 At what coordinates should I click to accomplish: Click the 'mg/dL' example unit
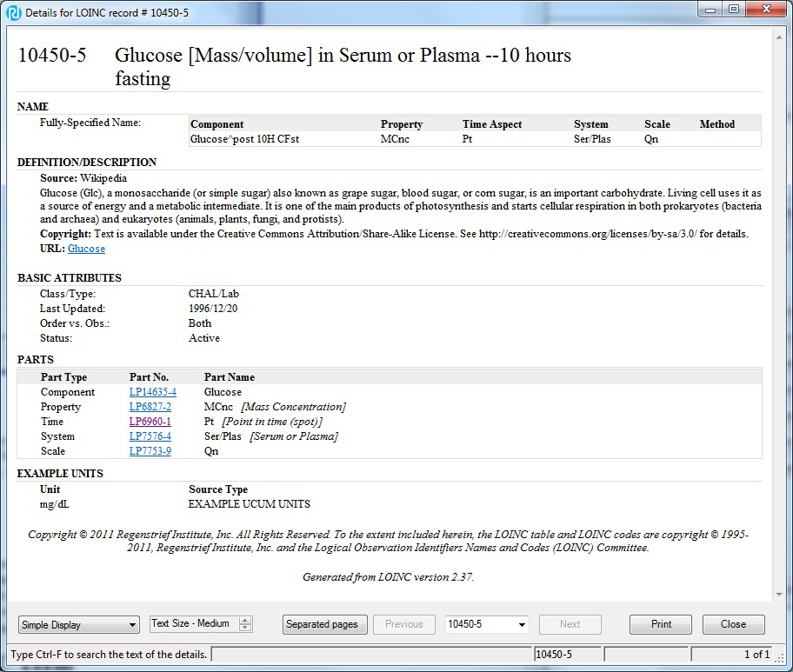(x=55, y=504)
